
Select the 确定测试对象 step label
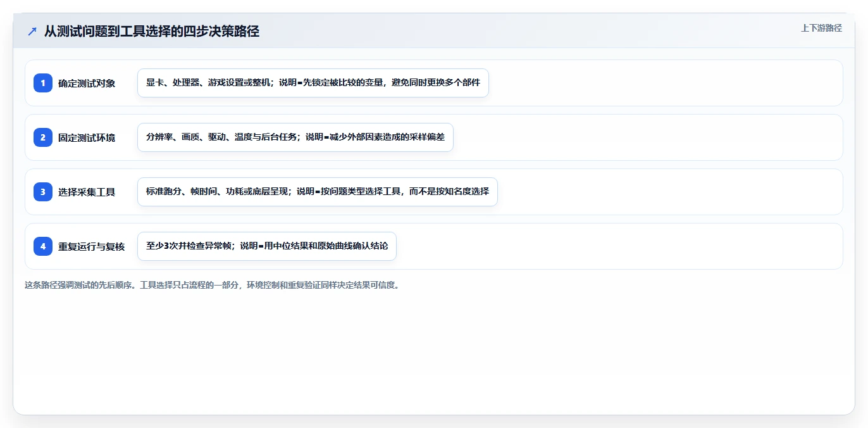point(87,83)
